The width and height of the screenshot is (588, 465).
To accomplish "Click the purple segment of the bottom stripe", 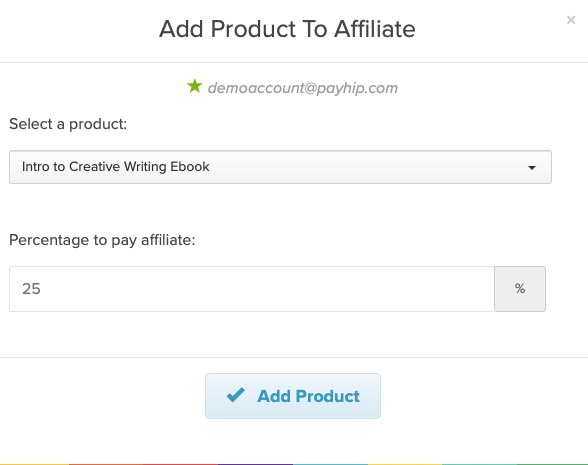I will (x=255, y=464).
